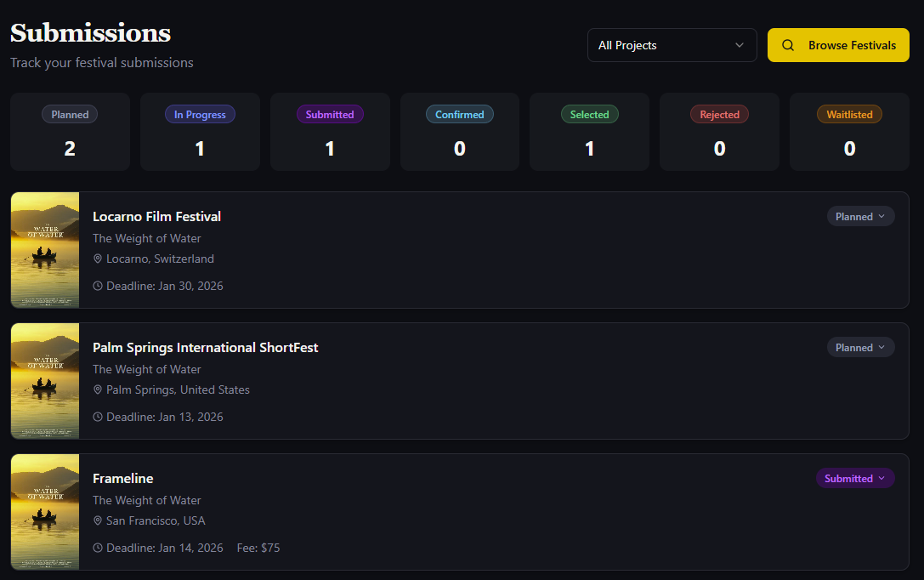Expand the Submitted dropdown on Frameline card
Image resolution: width=924 pixels, height=580 pixels.
coord(855,478)
